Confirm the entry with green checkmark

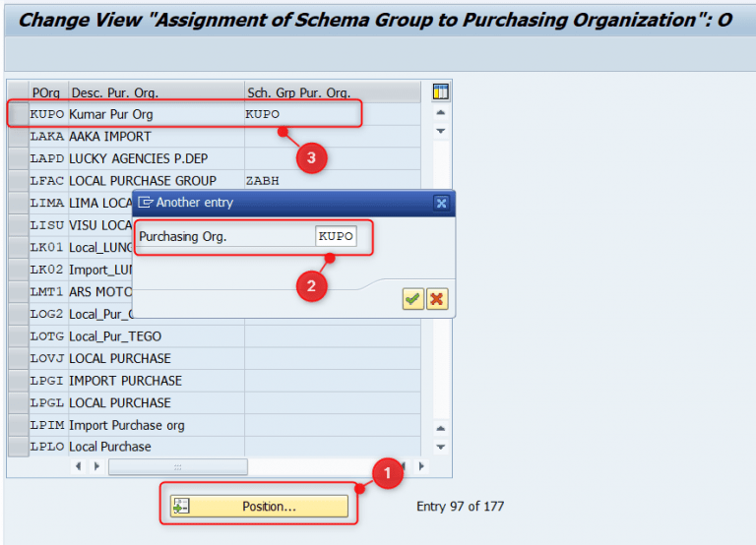(412, 299)
